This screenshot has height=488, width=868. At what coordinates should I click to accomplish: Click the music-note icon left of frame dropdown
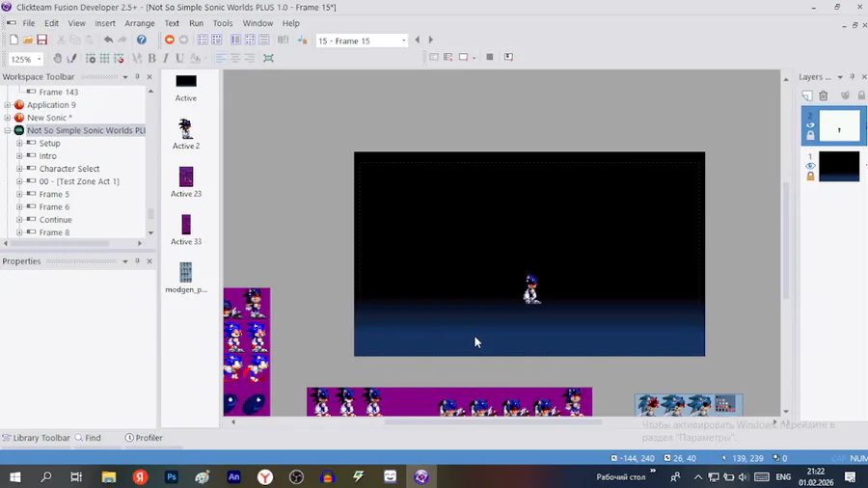(302, 40)
